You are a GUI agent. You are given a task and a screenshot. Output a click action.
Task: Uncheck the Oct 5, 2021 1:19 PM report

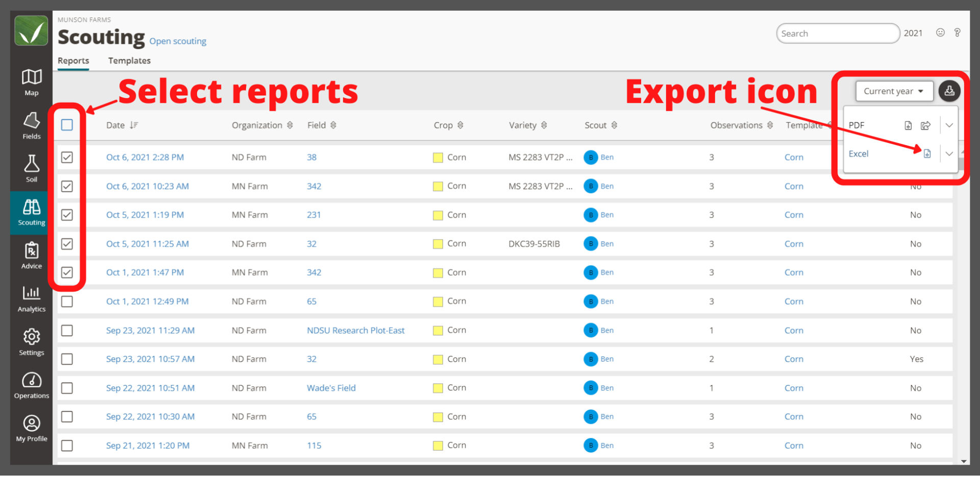67,215
